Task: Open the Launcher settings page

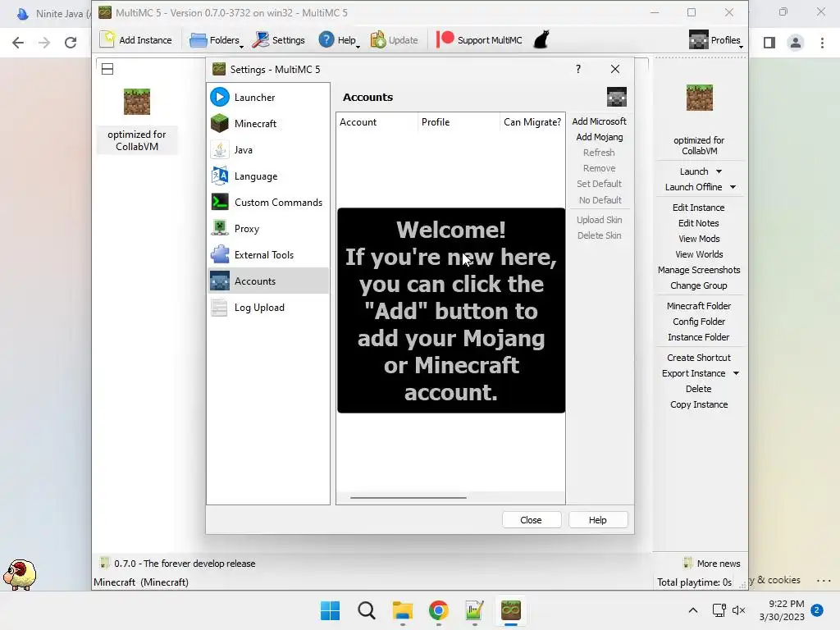Action: click(x=268, y=98)
